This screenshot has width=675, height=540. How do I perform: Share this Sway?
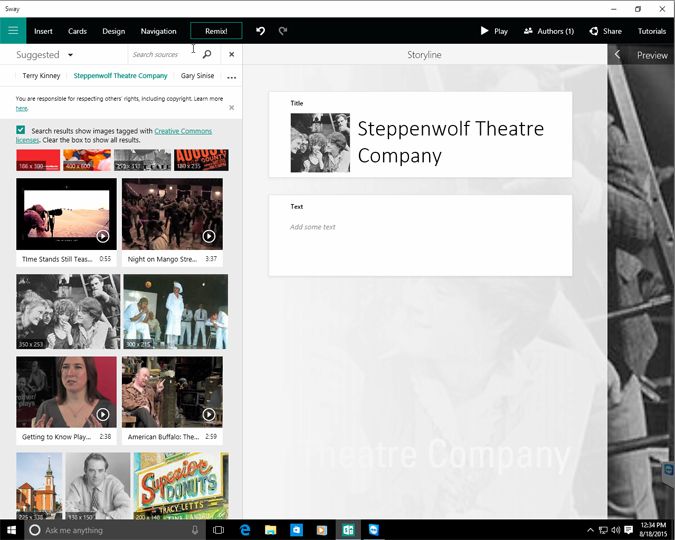point(605,31)
